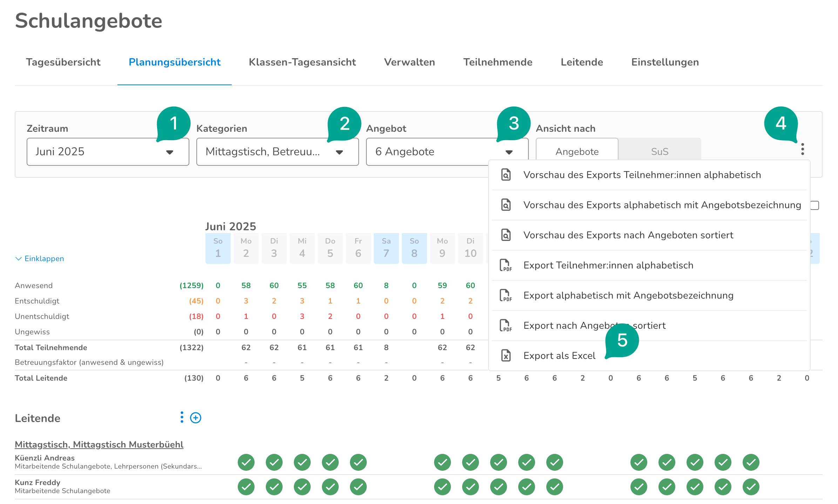Click the preview icon for Teilnehmer:innen alphabetisch

pyautogui.click(x=506, y=175)
